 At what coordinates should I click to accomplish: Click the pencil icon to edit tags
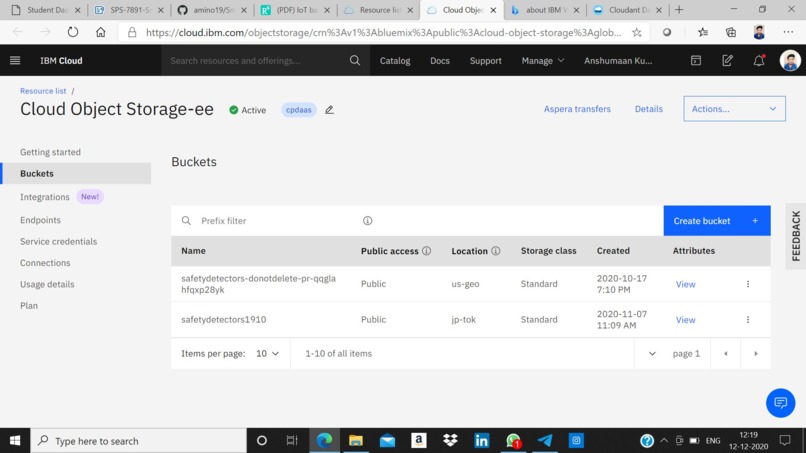pos(329,110)
